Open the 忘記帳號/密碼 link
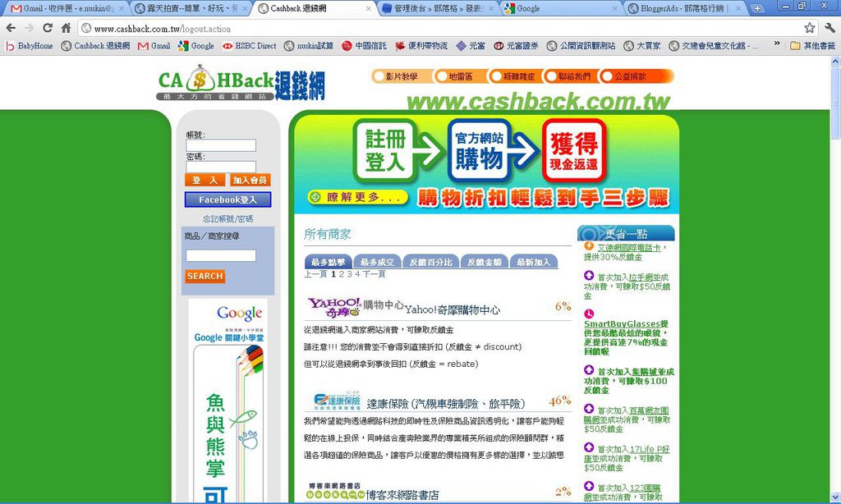Screen dimensions: 841x504 coord(228,219)
